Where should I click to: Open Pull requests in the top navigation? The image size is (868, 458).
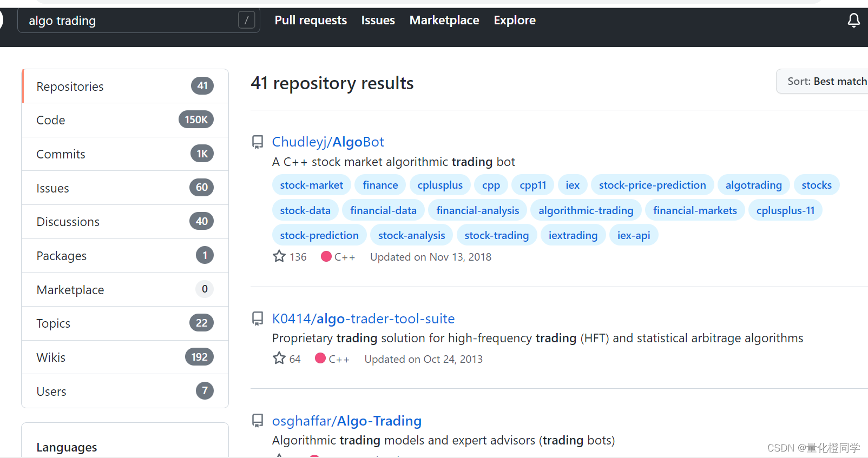311,21
